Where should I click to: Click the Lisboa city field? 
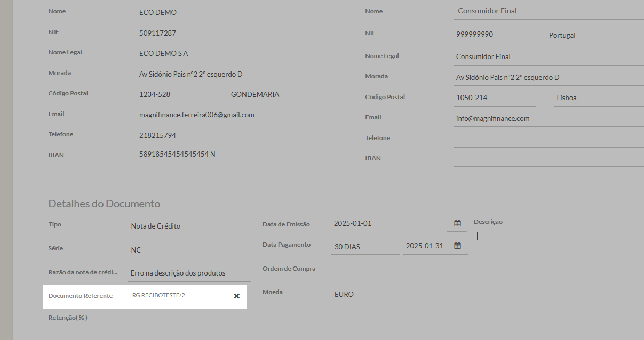[x=598, y=98]
